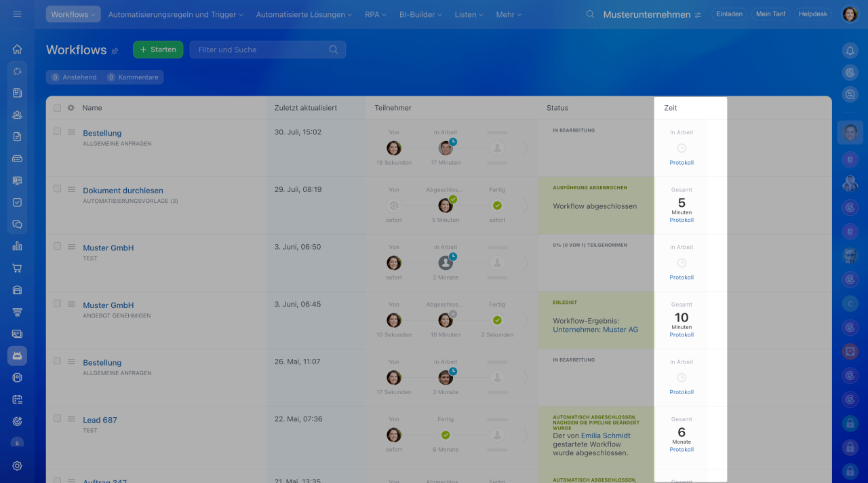Click the pin icon next to Workflows title
Viewport: 868px width, 483px height.
(115, 50)
